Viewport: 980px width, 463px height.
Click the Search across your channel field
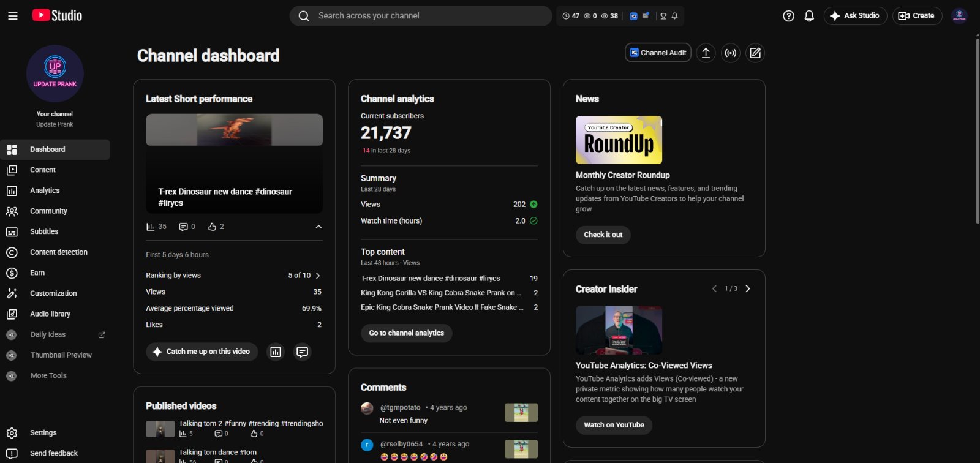(x=421, y=16)
